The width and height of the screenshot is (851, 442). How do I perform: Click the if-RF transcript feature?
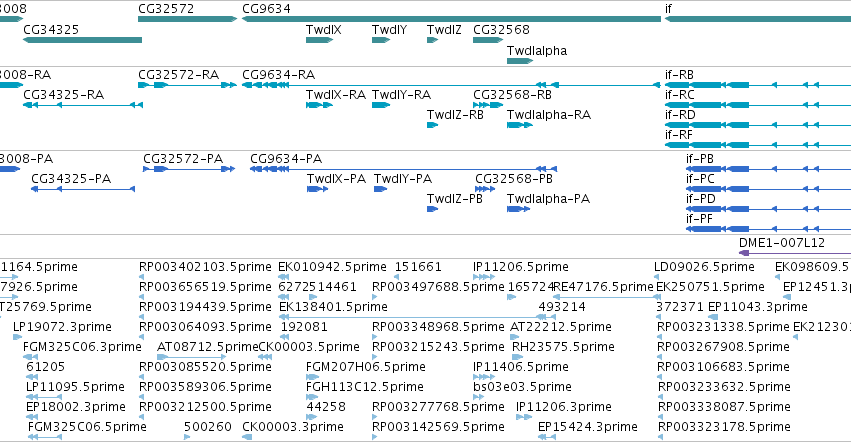coord(758,145)
